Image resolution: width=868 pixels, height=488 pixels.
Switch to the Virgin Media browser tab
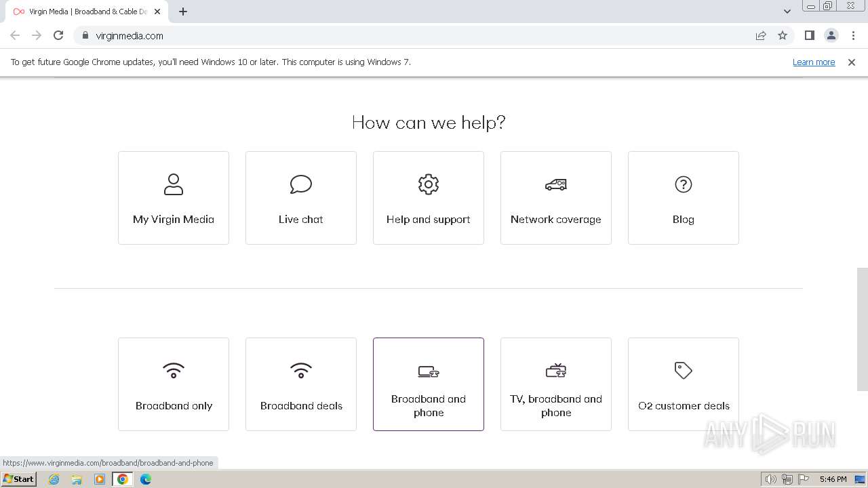coord(88,12)
